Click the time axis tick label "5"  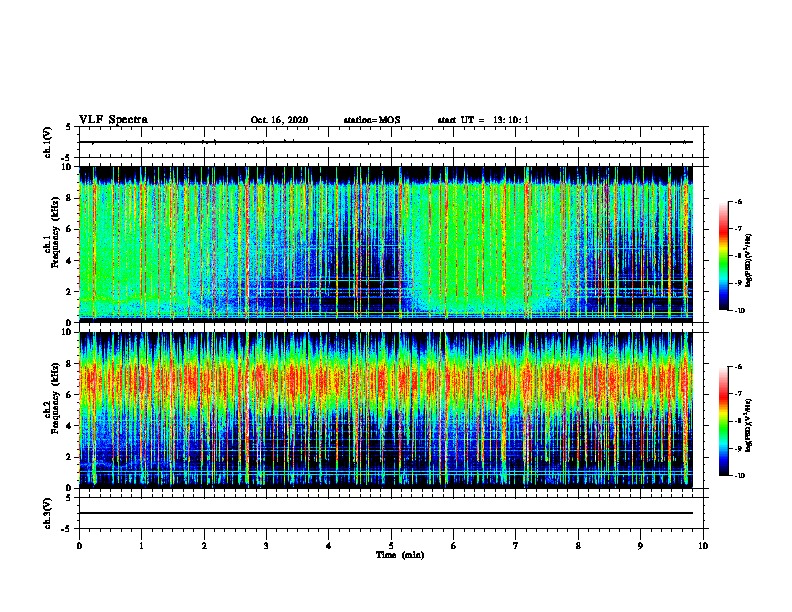click(x=391, y=546)
